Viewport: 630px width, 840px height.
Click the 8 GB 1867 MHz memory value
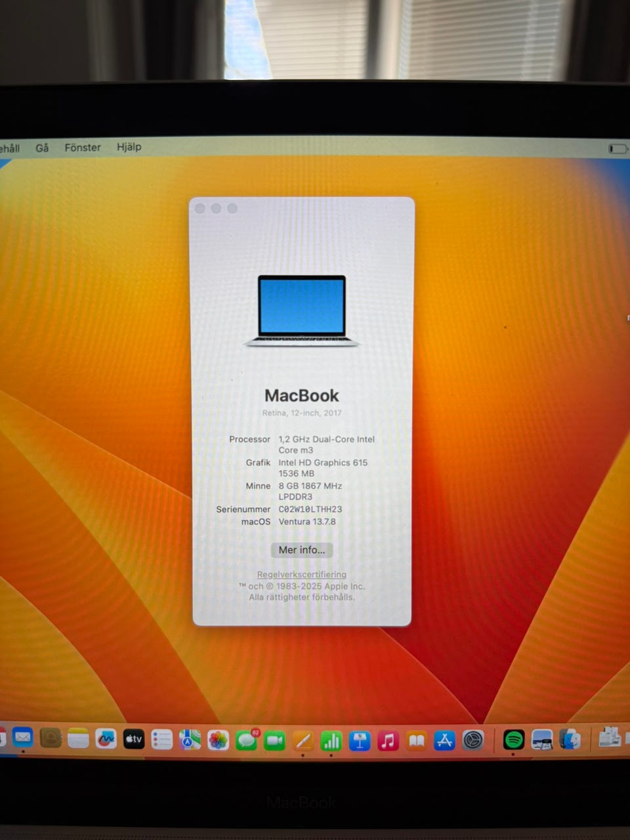point(310,486)
